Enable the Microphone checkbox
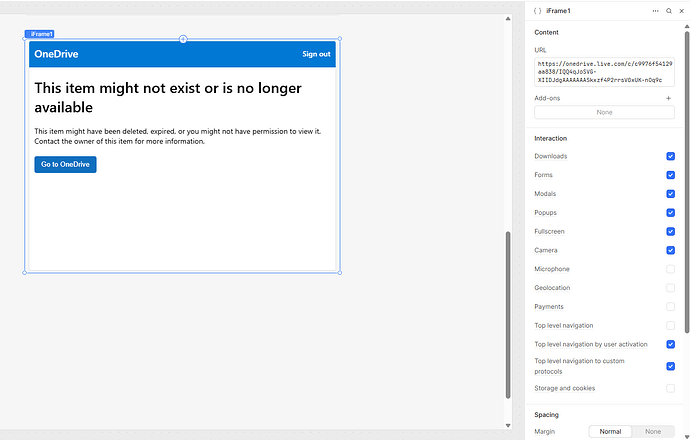The image size is (690, 440). [x=670, y=269]
